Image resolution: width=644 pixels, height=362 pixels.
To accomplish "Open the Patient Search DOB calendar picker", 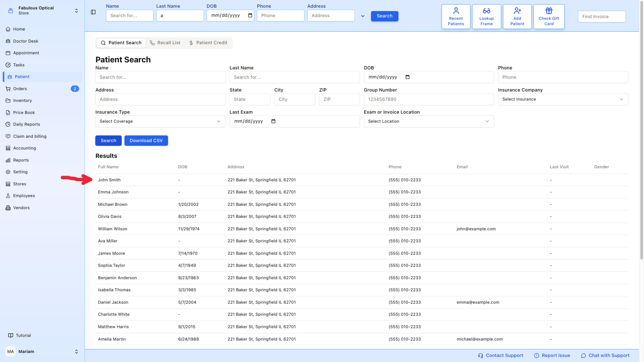I will click(408, 77).
